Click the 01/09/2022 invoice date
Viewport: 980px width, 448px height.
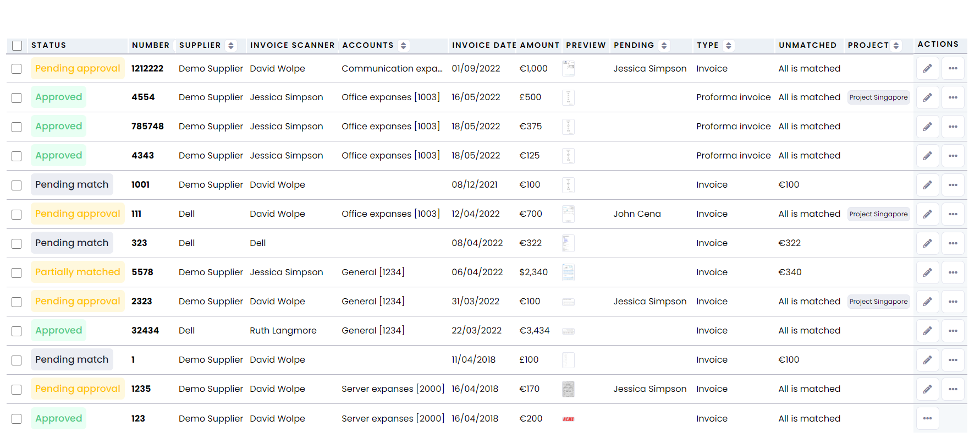point(476,68)
